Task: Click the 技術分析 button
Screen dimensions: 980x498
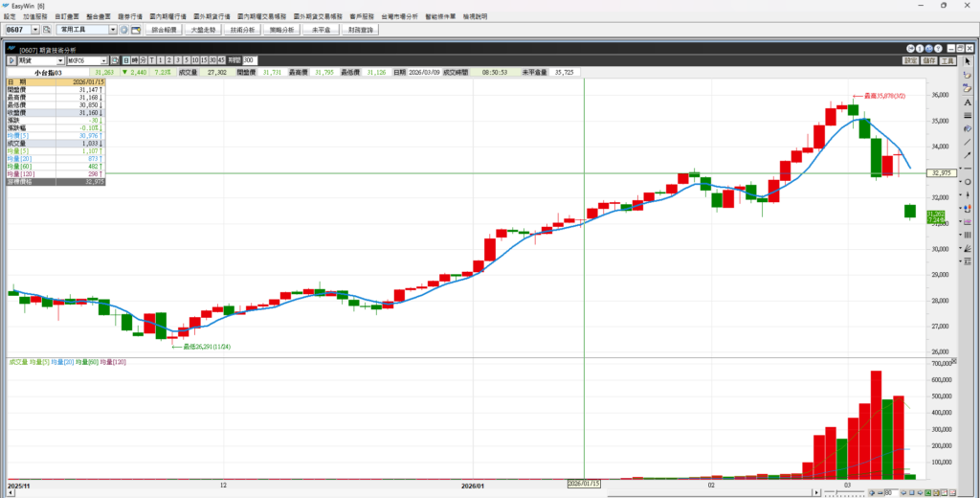Action: coord(242,30)
